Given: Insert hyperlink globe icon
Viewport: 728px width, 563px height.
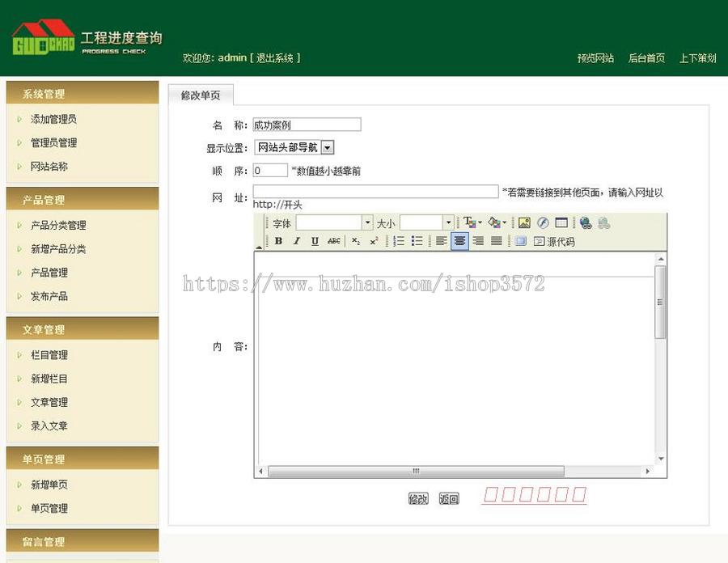Looking at the screenshot, I should click(586, 222).
